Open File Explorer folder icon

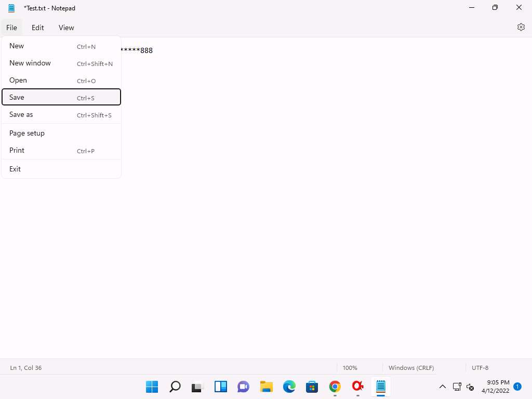pos(267,387)
